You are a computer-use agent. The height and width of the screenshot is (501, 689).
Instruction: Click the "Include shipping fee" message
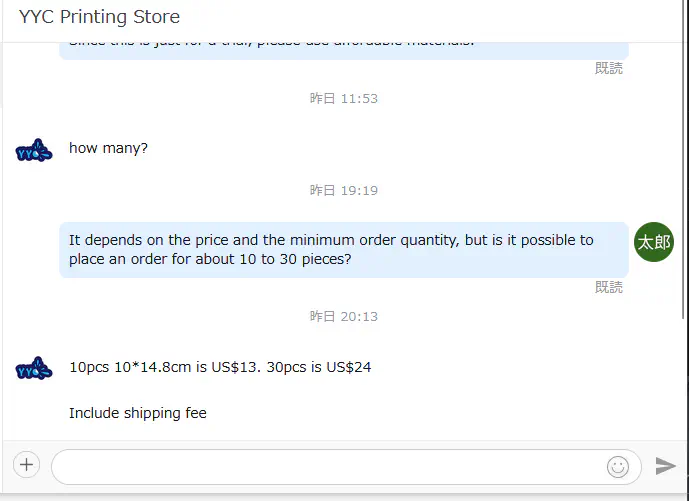pos(138,413)
